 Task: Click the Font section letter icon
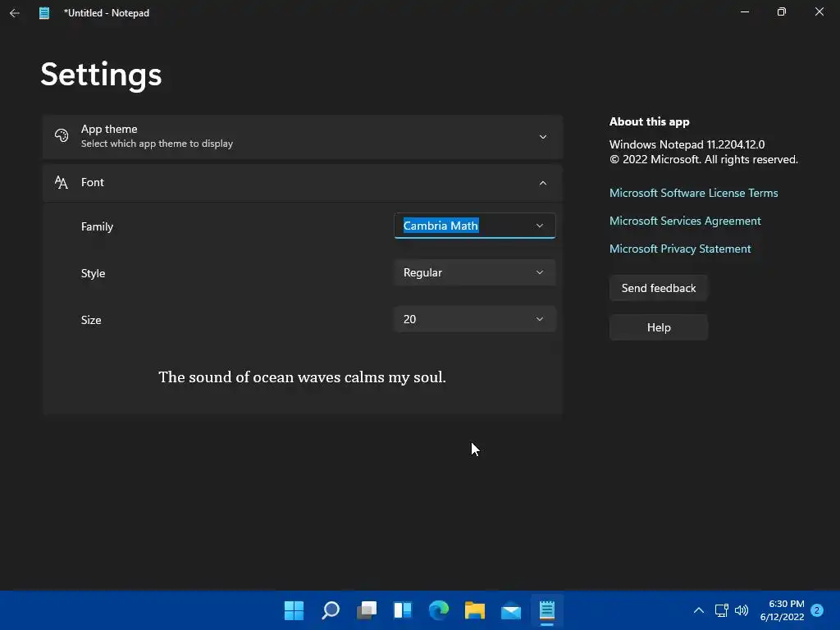pos(62,183)
